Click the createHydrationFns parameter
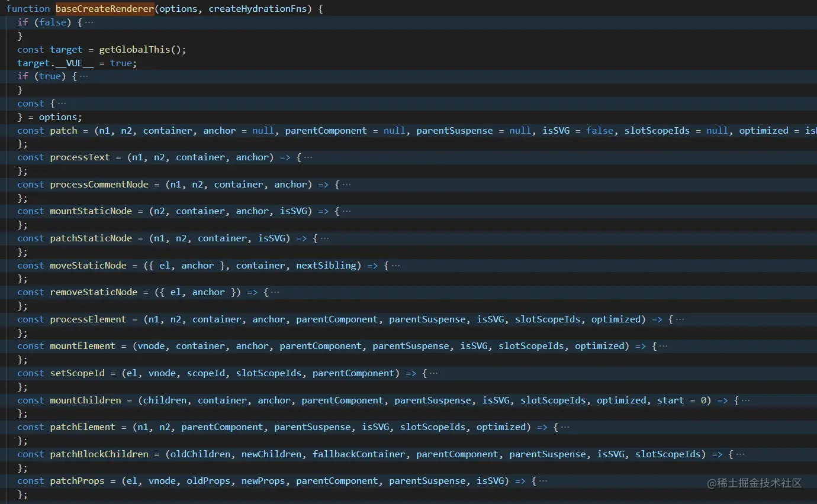 258,9
